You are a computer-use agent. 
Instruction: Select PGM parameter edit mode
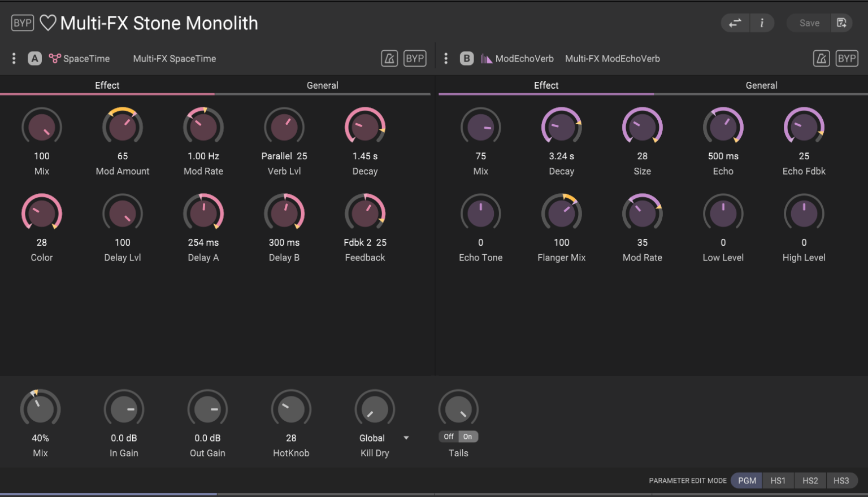tap(747, 481)
